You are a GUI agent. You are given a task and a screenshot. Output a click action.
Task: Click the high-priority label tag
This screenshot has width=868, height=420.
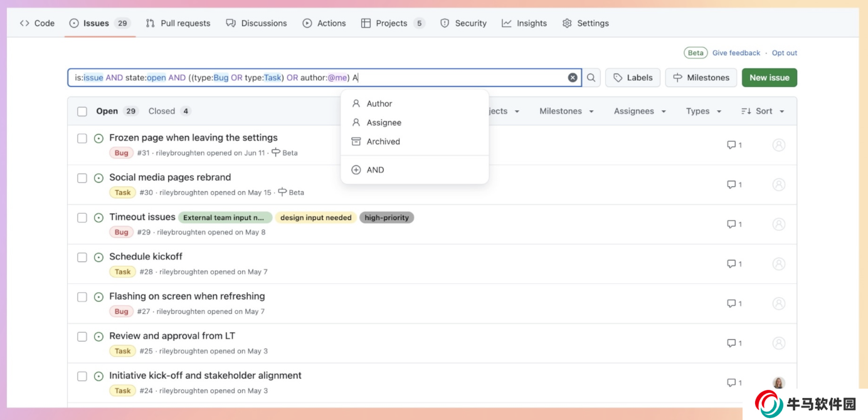point(386,218)
